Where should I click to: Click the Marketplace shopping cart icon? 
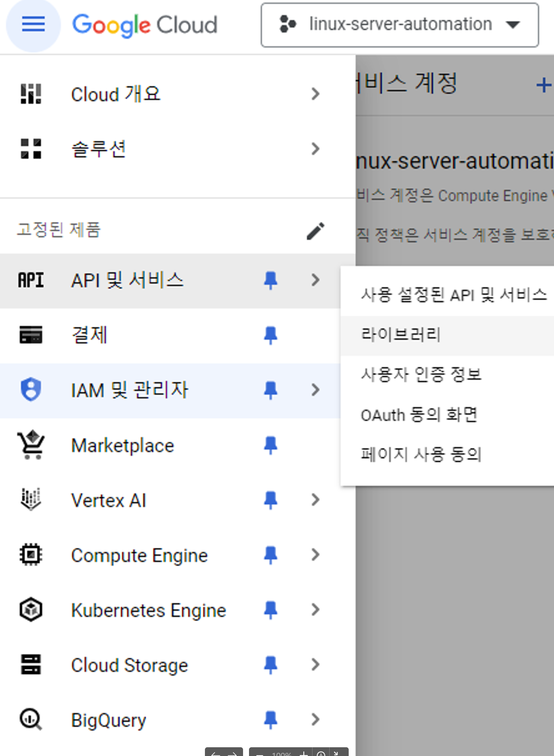pyautogui.click(x=31, y=445)
